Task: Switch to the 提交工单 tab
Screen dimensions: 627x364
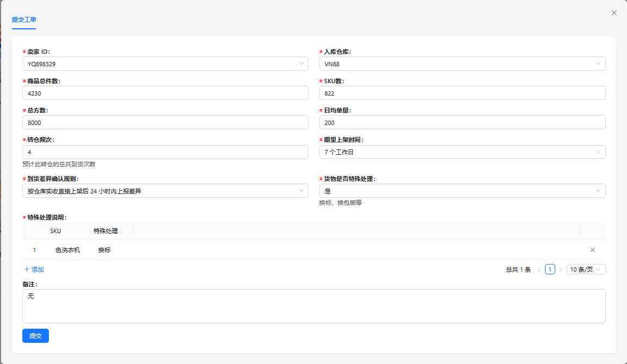Action: (x=24, y=20)
